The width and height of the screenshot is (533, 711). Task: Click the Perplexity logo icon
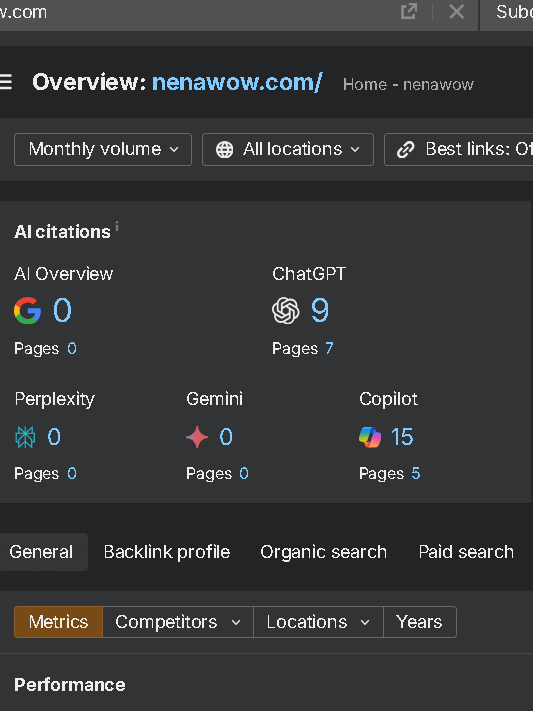[25, 437]
